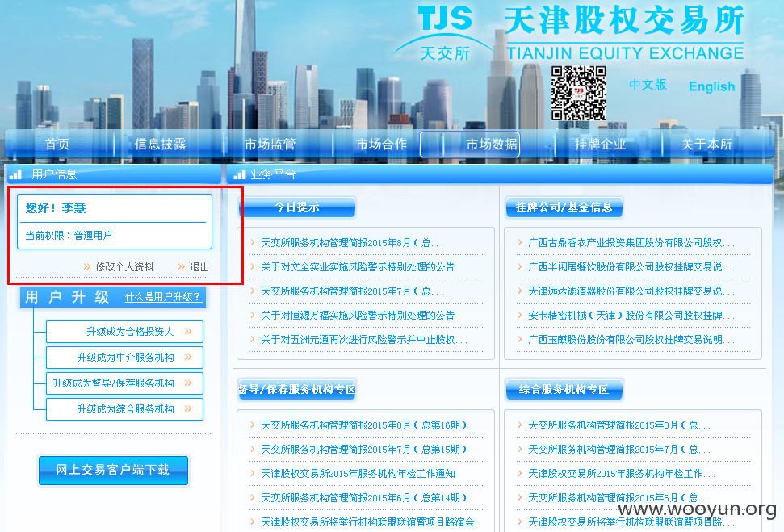This screenshot has height=532, width=784.
Task: Click the 挂牌公司/基金信息 section header
Action: coord(564,207)
